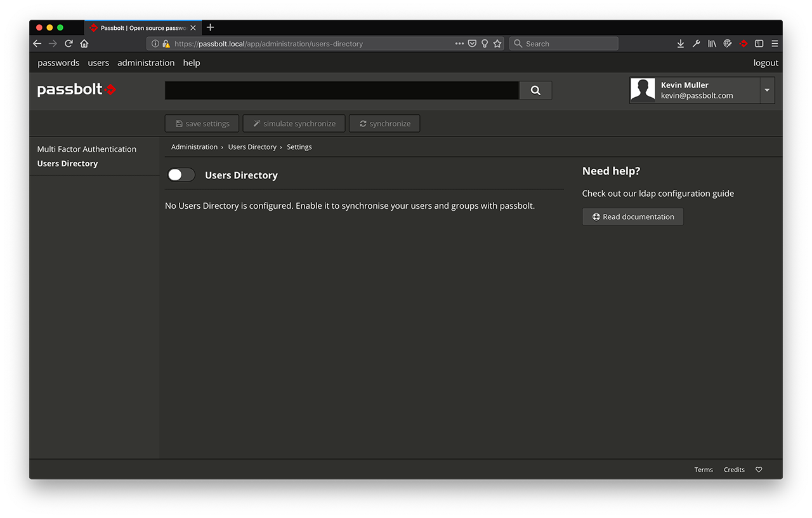Enable the Users Directory toggle switch
This screenshot has height=518, width=812.
pyautogui.click(x=181, y=175)
